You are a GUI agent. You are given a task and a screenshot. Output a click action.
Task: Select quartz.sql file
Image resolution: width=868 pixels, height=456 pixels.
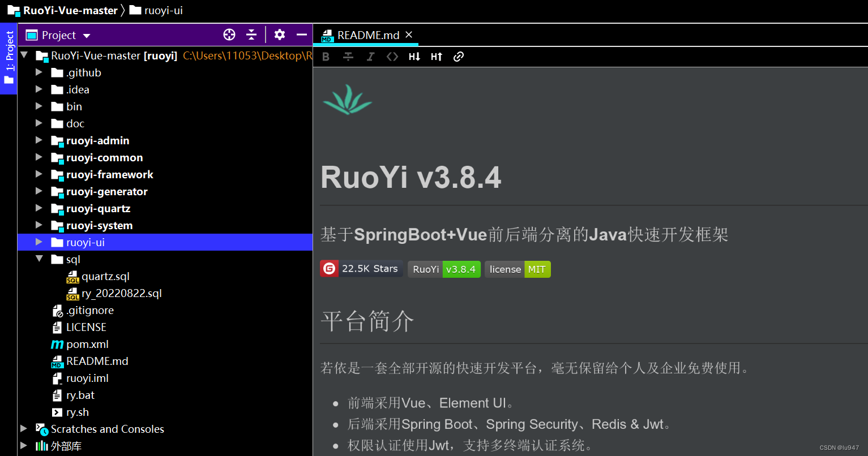click(x=98, y=276)
